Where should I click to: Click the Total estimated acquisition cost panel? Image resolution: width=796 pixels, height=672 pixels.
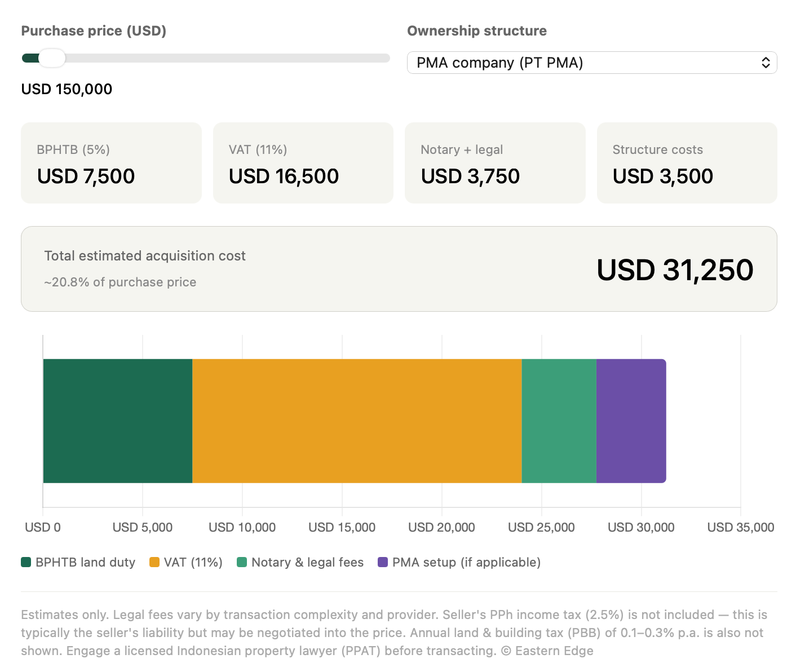pos(399,269)
